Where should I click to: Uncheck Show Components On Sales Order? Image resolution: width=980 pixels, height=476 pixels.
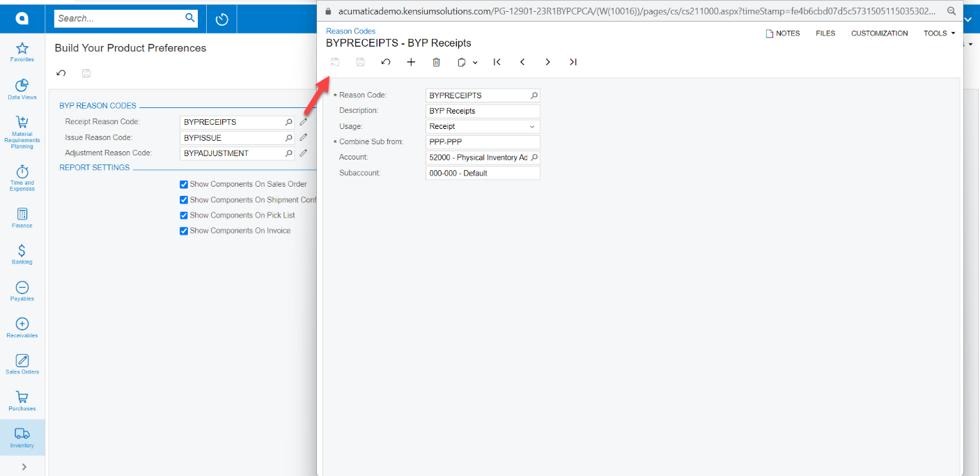pyautogui.click(x=184, y=184)
